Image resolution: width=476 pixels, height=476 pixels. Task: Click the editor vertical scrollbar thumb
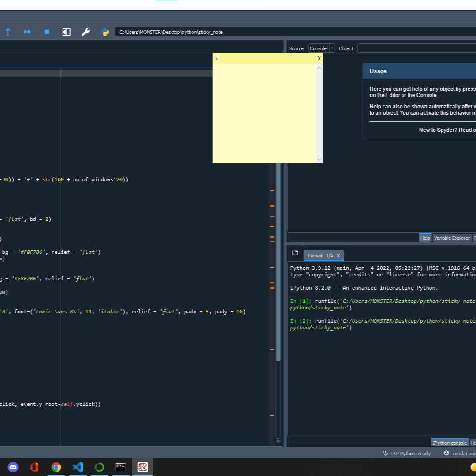tap(279, 262)
